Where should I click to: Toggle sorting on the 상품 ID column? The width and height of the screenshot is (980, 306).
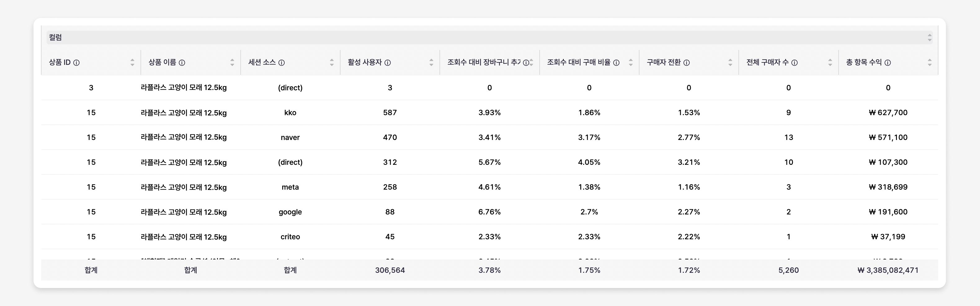[x=132, y=62]
